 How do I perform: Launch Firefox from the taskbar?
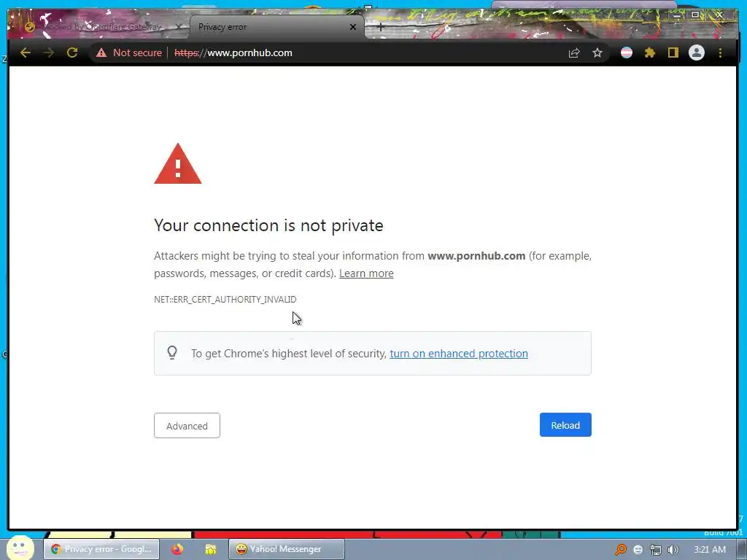(177, 549)
